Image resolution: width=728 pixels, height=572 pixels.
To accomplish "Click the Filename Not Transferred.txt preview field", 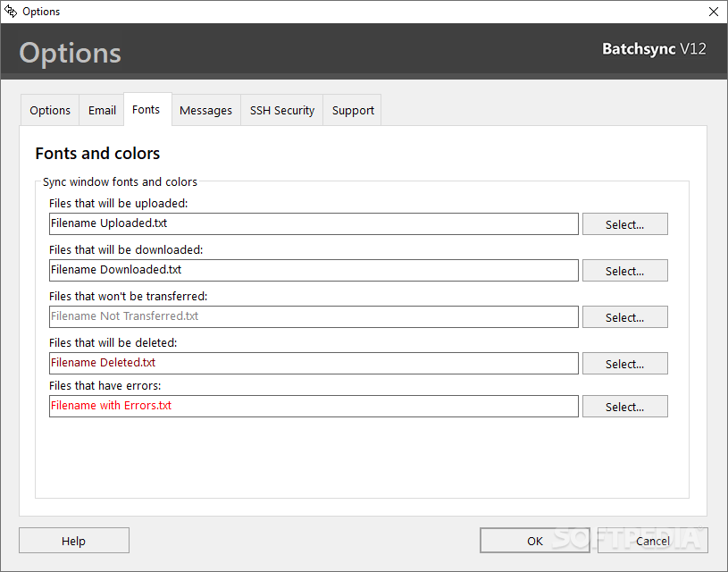I will [x=314, y=317].
